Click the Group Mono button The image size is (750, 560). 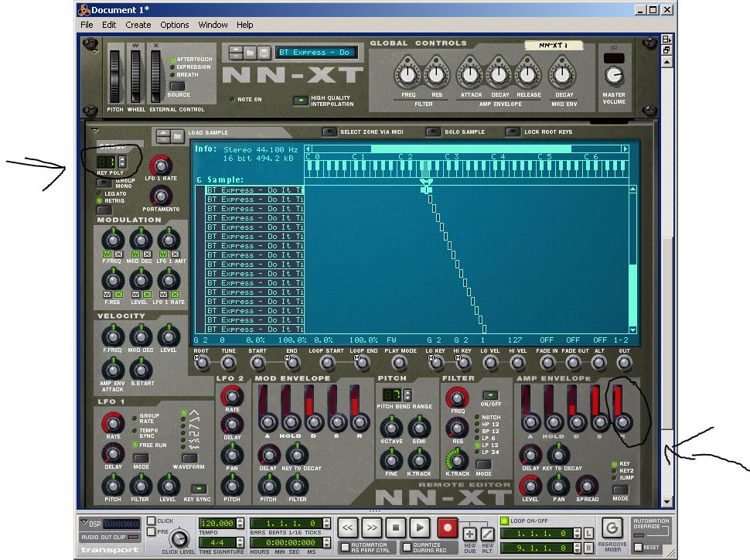[x=104, y=183]
